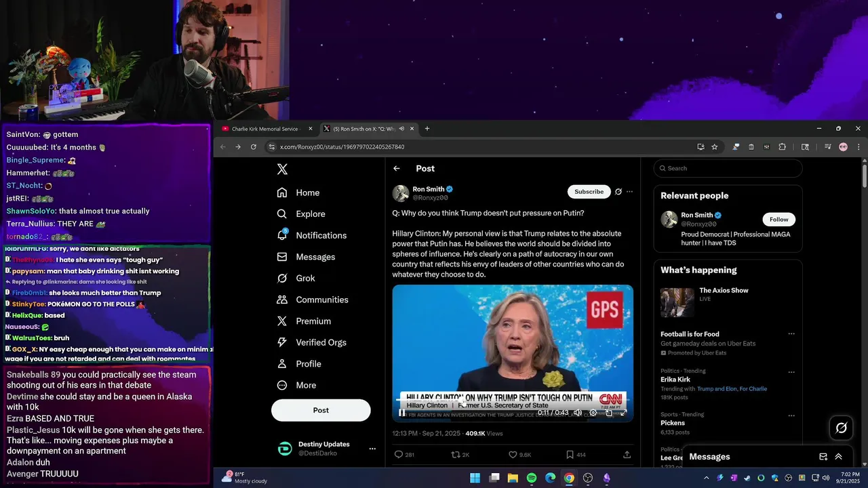
Task: Open a new browser tab
Action: pyautogui.click(x=427, y=129)
